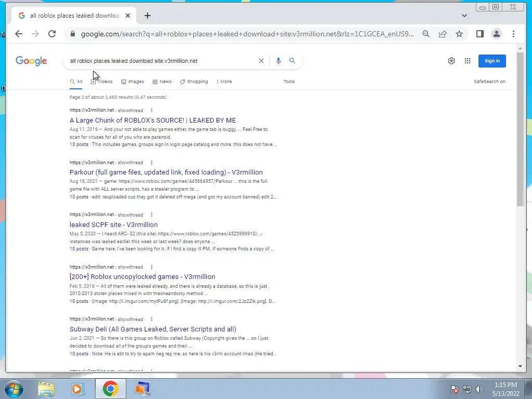This screenshot has height=399, width=532.
Task: Submit search with magnifier icon
Action: point(292,61)
